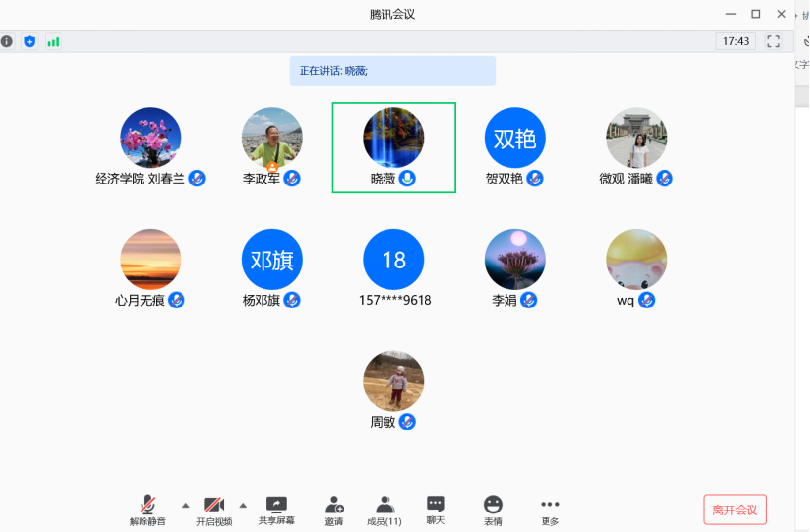
Task: Open the Members (成员) list
Action: [x=385, y=510]
